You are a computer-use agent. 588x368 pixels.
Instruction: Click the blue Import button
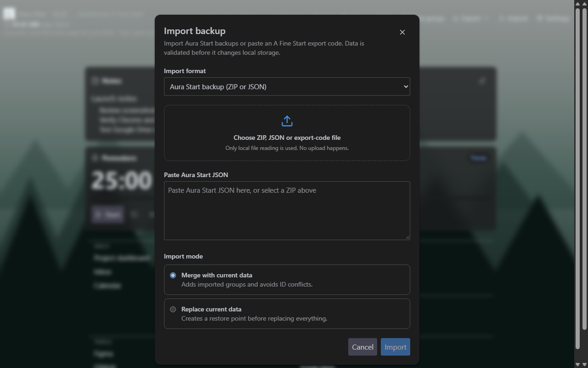pos(395,347)
